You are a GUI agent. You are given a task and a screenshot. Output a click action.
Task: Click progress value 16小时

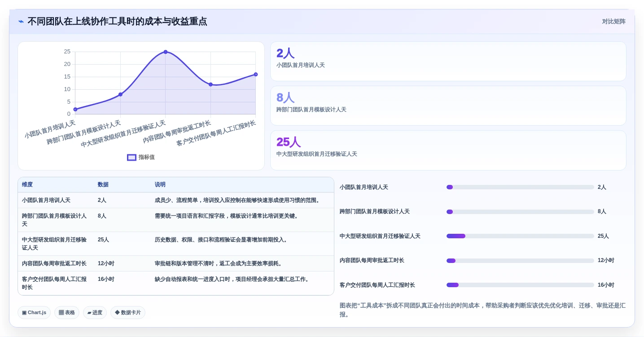(x=606, y=285)
